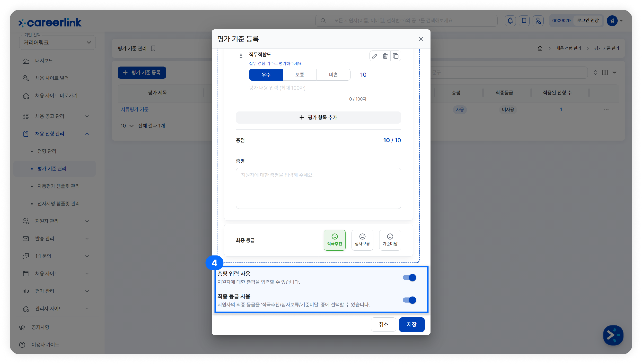This screenshot has height=364, width=642.
Task: Click the careerlink logo
Action: [50, 23]
